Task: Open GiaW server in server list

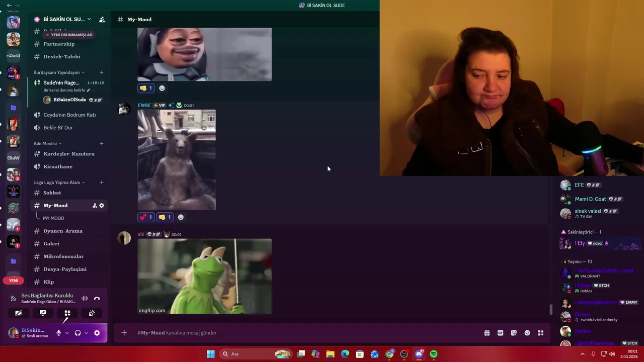Action: pyautogui.click(x=14, y=157)
